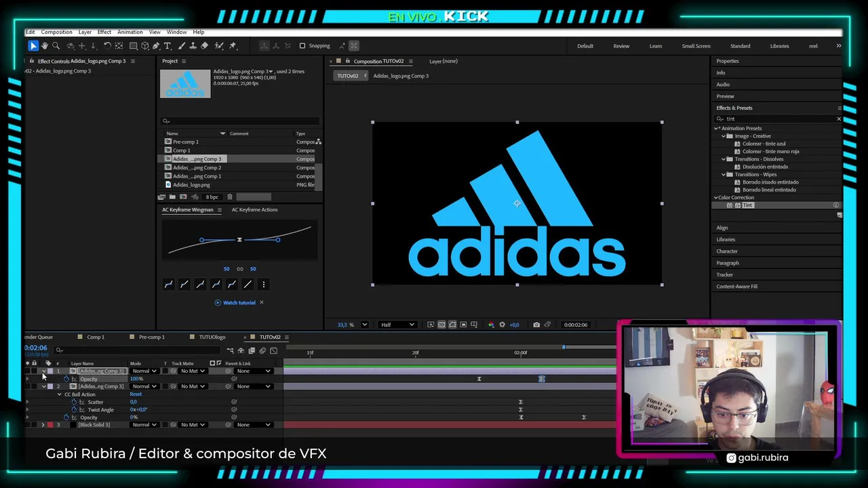Click the show channel color icon in viewer
Image resolution: width=868 pixels, height=488 pixels.
click(491, 325)
